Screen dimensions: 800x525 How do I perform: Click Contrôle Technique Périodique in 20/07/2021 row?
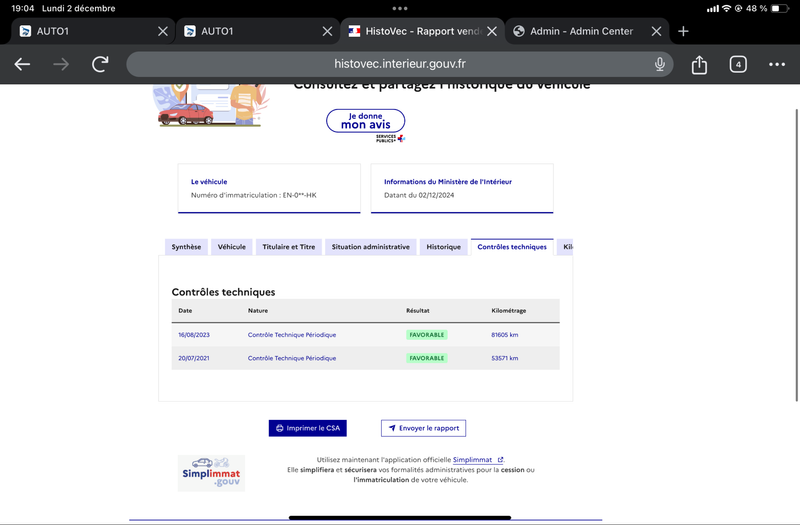pos(292,358)
